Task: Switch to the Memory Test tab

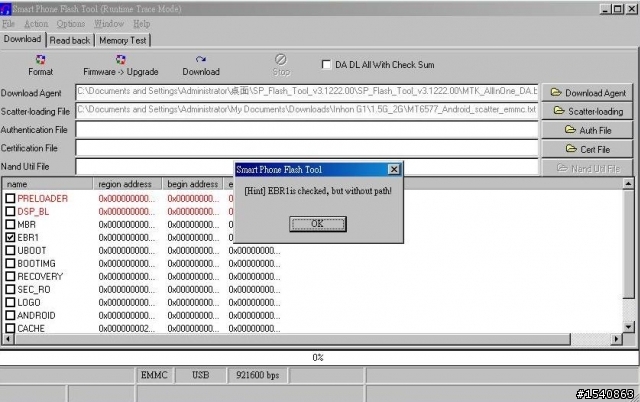Action: (x=122, y=40)
